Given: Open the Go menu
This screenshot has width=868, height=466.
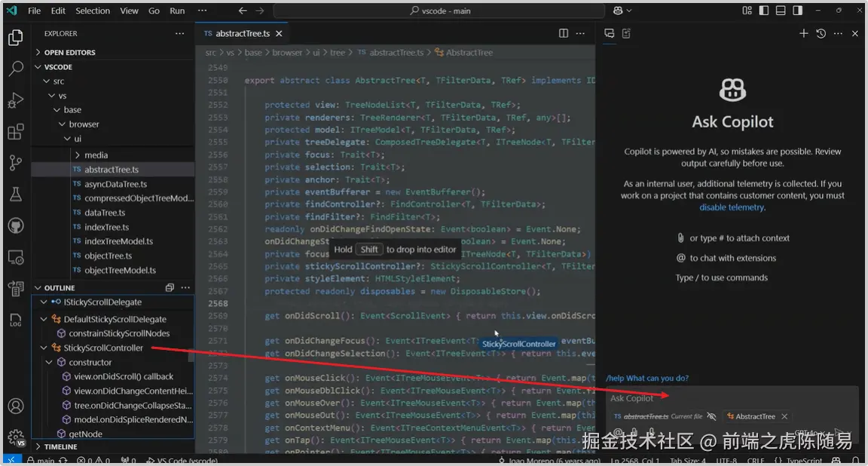Looking at the screenshot, I should pos(154,11).
